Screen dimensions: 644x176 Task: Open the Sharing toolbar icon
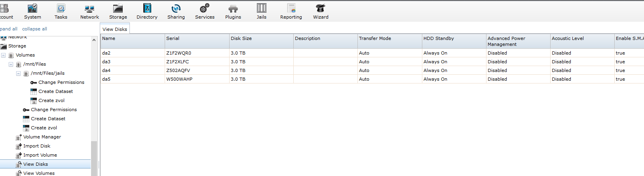176,8
